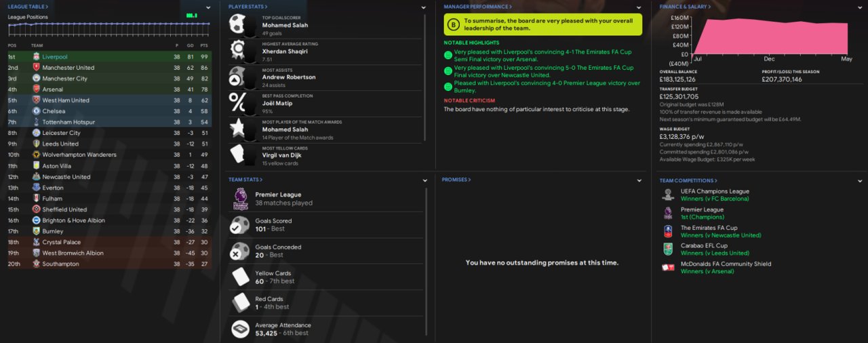
Task: Open the Team Competitions heading link
Action: click(x=688, y=180)
